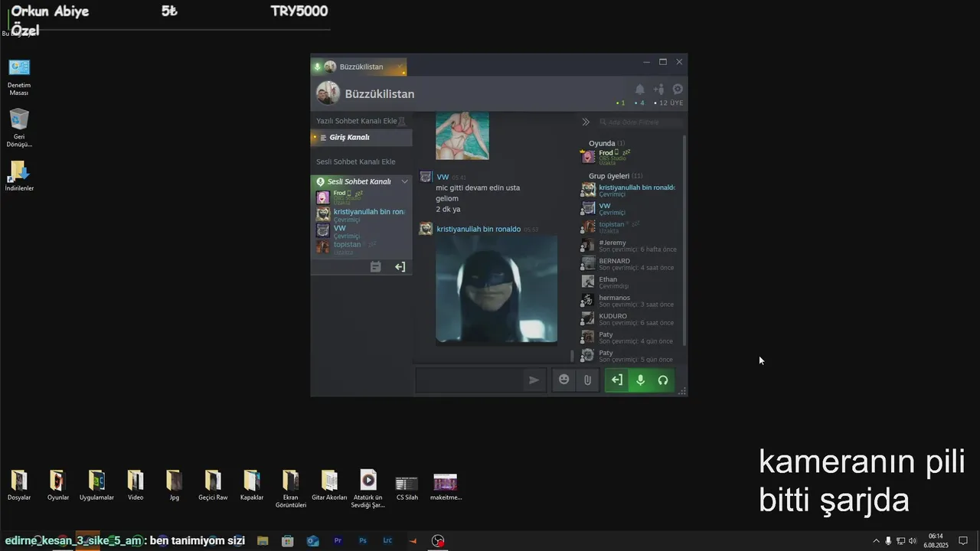980x551 pixels.
Task: Send the chat message with arrow button
Action: pos(534,380)
